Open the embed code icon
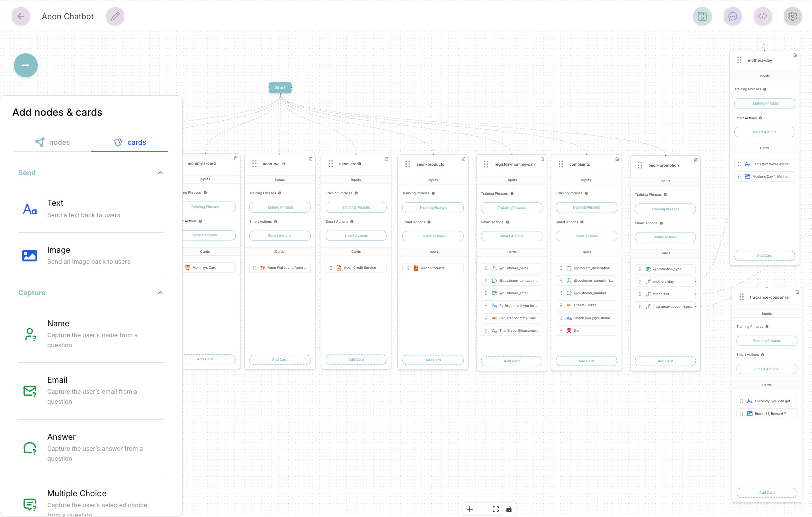812x517 pixels. 762,16
